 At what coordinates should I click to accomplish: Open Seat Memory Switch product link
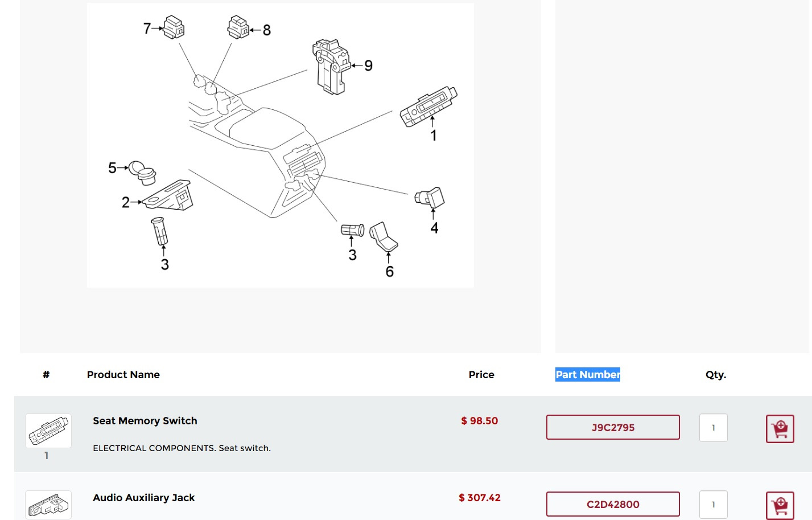(x=145, y=421)
